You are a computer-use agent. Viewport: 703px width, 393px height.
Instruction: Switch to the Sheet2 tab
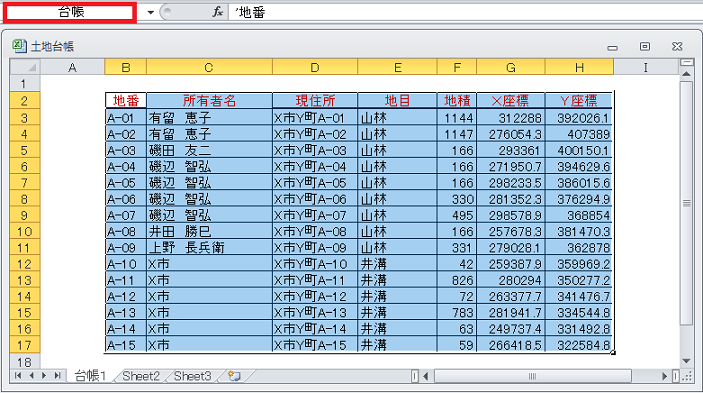click(x=141, y=376)
